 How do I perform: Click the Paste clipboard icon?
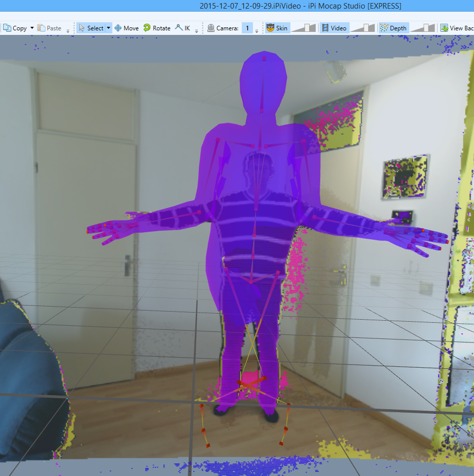[41, 28]
